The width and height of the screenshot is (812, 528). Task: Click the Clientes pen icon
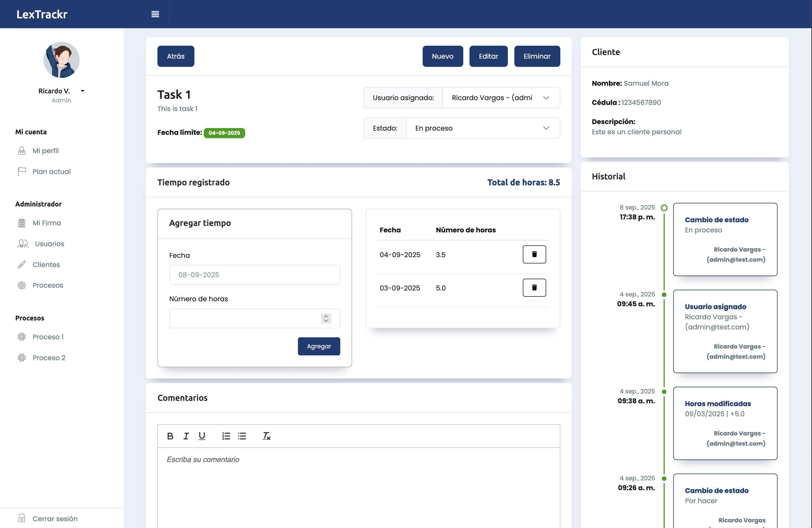click(x=21, y=265)
